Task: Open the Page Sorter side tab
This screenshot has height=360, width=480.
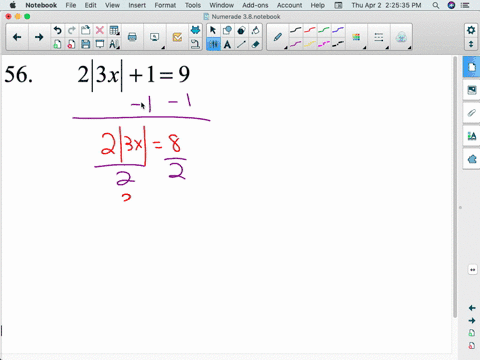Action: pyautogui.click(x=472, y=67)
